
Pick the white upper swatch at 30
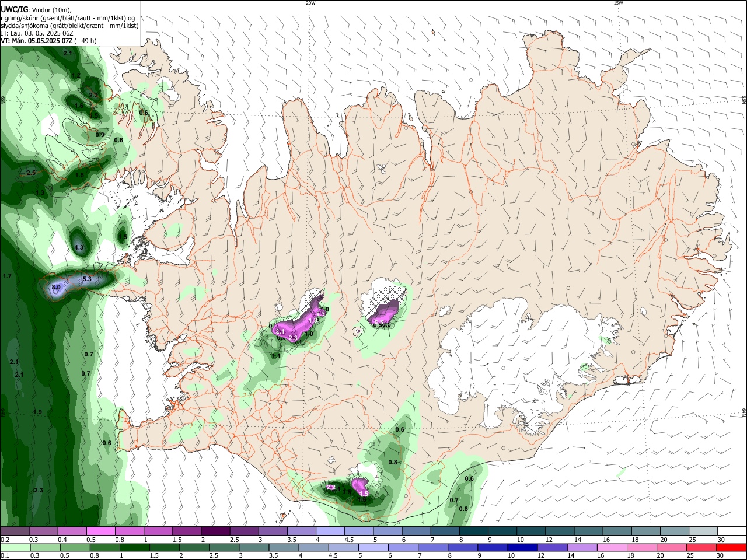point(732,531)
